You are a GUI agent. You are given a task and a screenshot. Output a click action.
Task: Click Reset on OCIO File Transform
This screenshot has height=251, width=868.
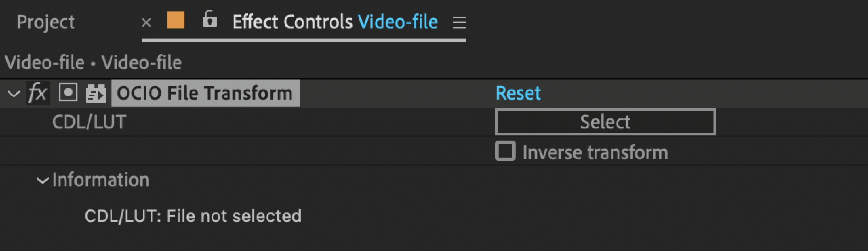(518, 92)
